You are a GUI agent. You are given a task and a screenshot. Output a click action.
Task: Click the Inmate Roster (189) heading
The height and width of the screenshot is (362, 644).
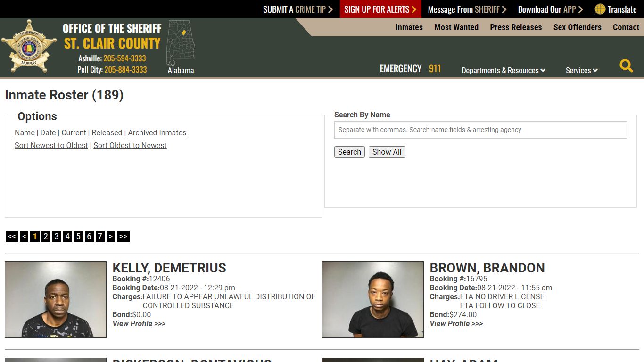[64, 95]
